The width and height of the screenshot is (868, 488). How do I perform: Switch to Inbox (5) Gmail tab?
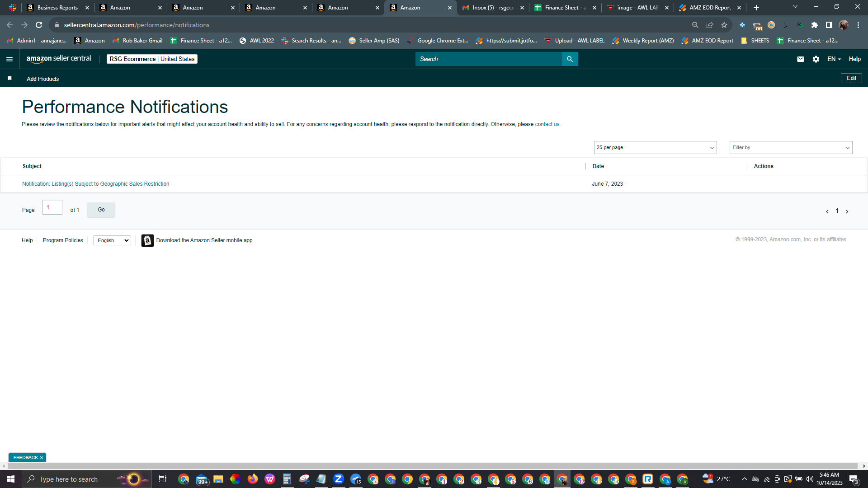point(493,8)
